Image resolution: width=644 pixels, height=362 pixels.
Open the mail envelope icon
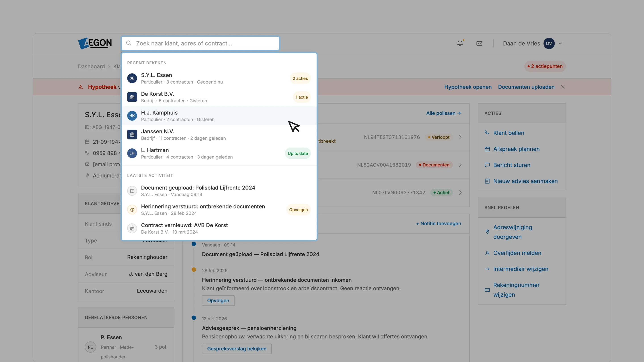pyautogui.click(x=479, y=44)
